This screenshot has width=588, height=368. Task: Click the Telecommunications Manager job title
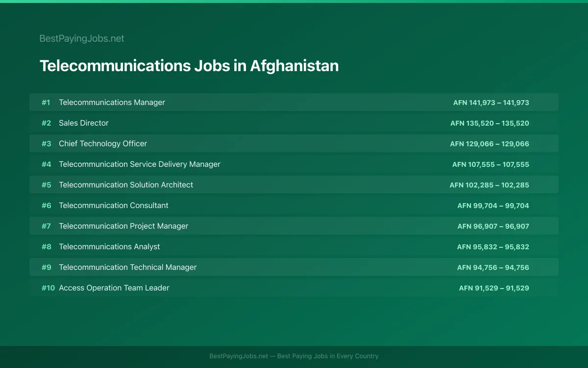point(112,103)
